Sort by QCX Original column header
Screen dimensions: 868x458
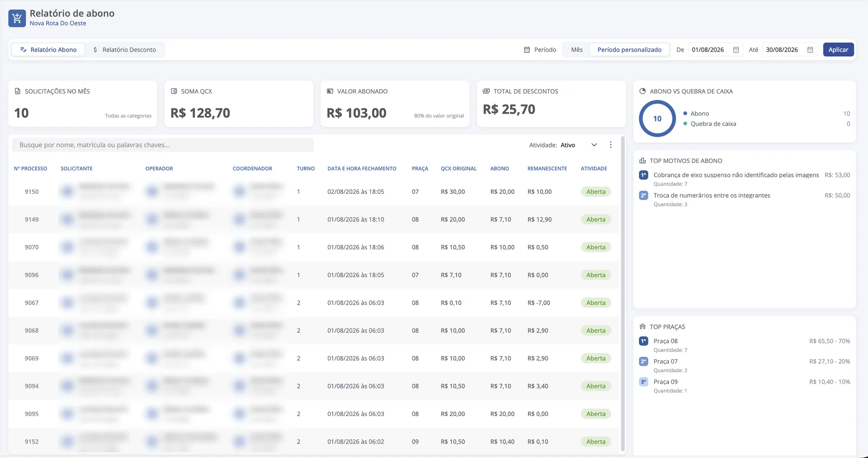[459, 169]
